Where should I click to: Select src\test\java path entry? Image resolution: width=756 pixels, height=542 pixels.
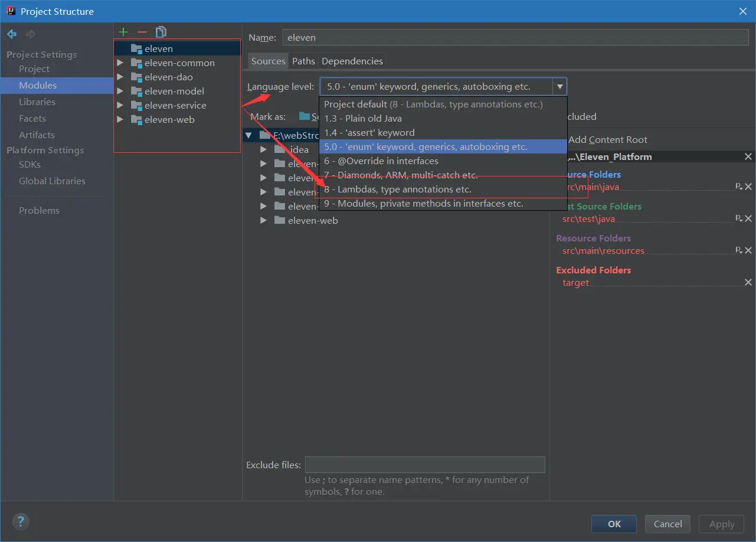pyautogui.click(x=588, y=218)
